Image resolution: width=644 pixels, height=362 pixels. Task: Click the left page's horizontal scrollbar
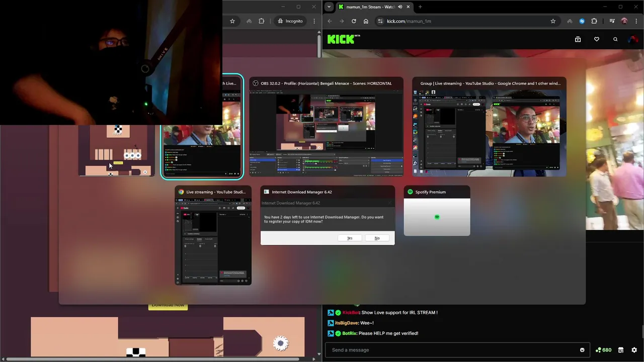pos(153,359)
